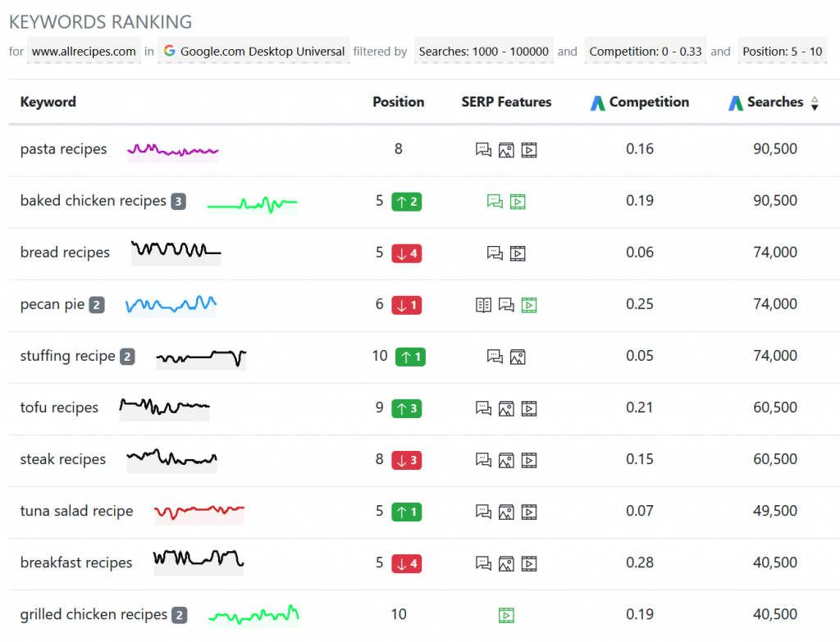Screen dimensions: 840x642
Task: Click the Google Ads icon beside Competition header
Action: 597,102
